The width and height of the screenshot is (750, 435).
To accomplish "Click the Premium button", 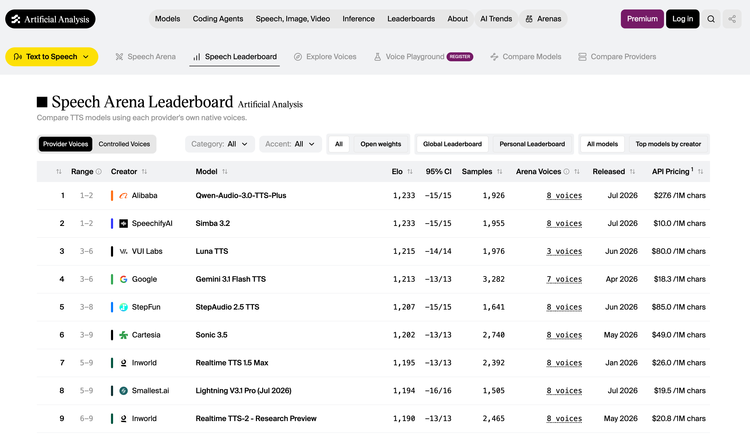I will (642, 19).
